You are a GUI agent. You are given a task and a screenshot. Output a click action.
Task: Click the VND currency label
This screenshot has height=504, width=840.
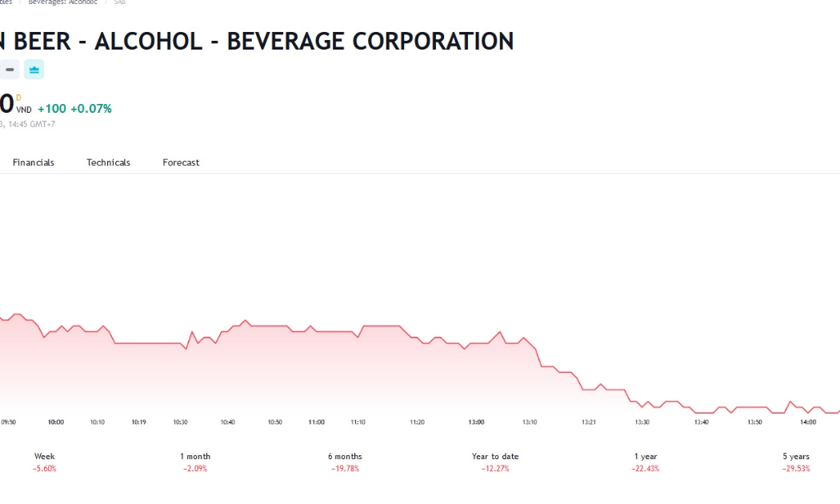pos(23,110)
